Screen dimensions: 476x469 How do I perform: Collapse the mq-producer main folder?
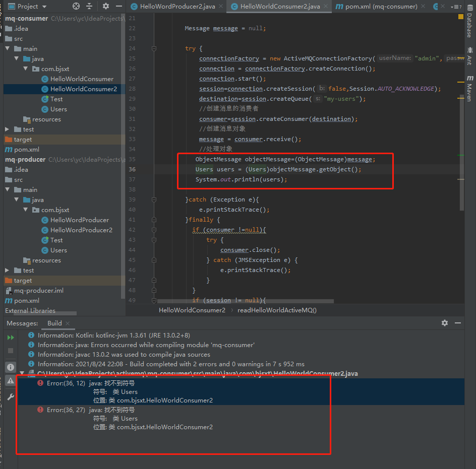click(8, 189)
